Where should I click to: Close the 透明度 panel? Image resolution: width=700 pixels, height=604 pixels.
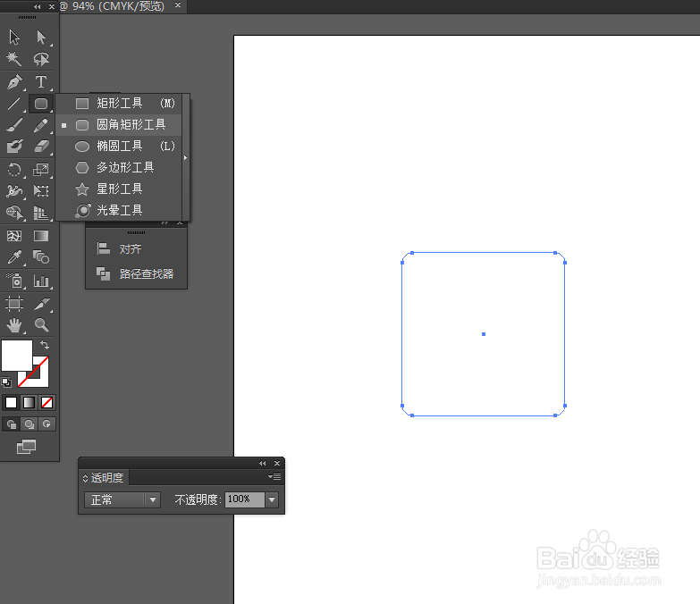(277, 464)
